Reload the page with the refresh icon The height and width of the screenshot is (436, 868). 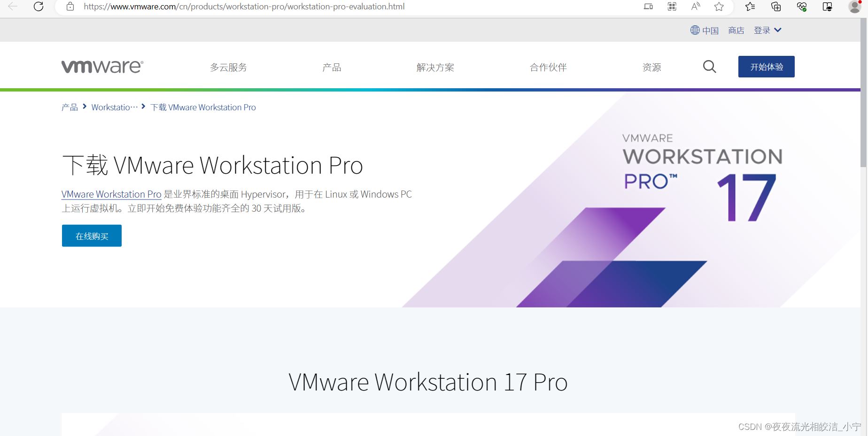(x=39, y=7)
